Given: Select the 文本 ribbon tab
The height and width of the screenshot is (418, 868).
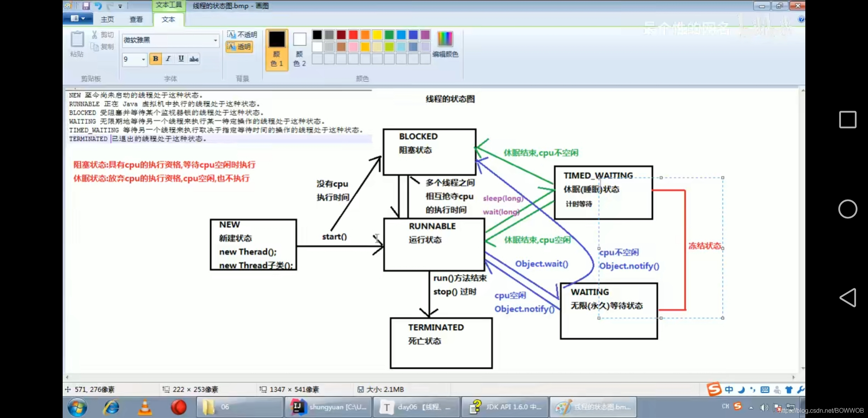Looking at the screenshot, I should click(x=168, y=19).
